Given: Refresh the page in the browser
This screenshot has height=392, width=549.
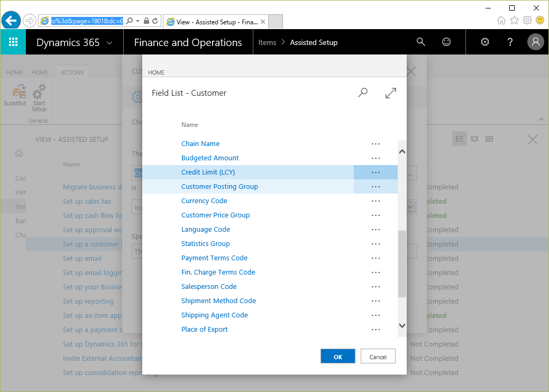Looking at the screenshot, I should pyautogui.click(x=155, y=21).
